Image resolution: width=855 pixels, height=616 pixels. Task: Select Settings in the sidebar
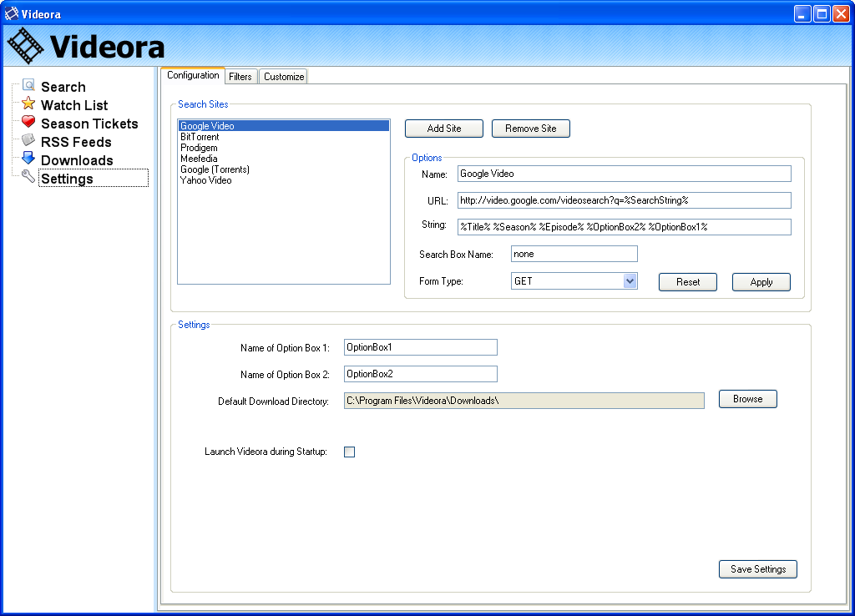tap(94, 179)
